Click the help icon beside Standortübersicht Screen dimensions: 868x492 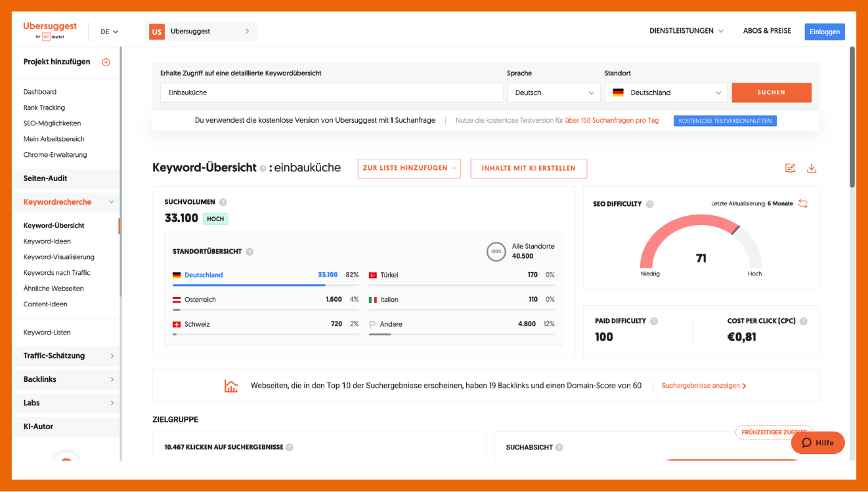click(250, 252)
